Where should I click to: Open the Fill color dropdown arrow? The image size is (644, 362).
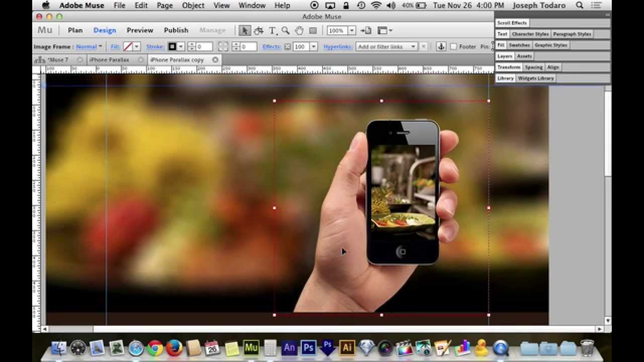point(136,47)
